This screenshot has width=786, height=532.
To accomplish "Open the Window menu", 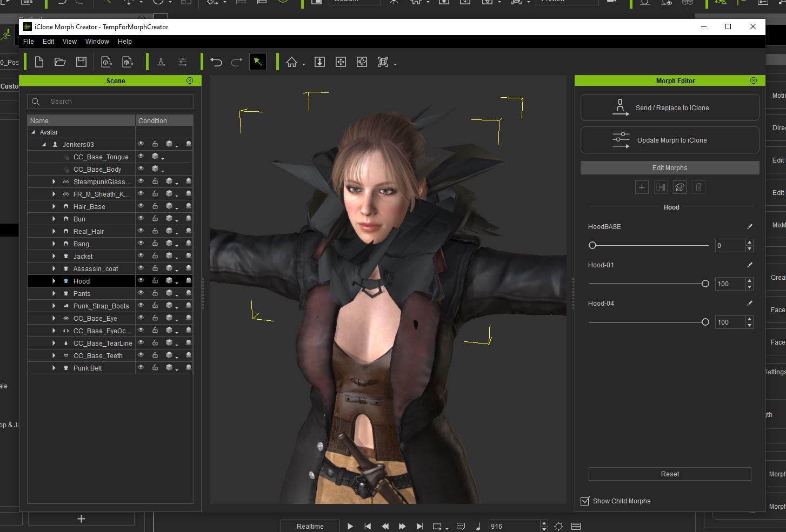I will 97,42.
